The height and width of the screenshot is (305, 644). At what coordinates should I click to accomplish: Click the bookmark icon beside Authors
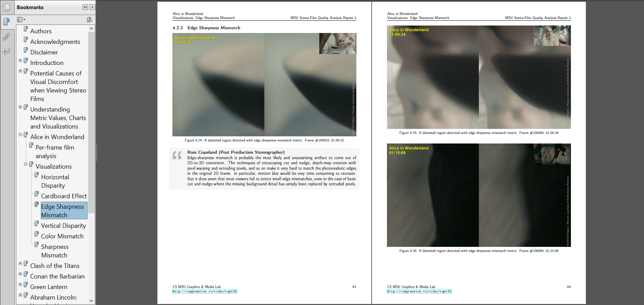(x=26, y=29)
